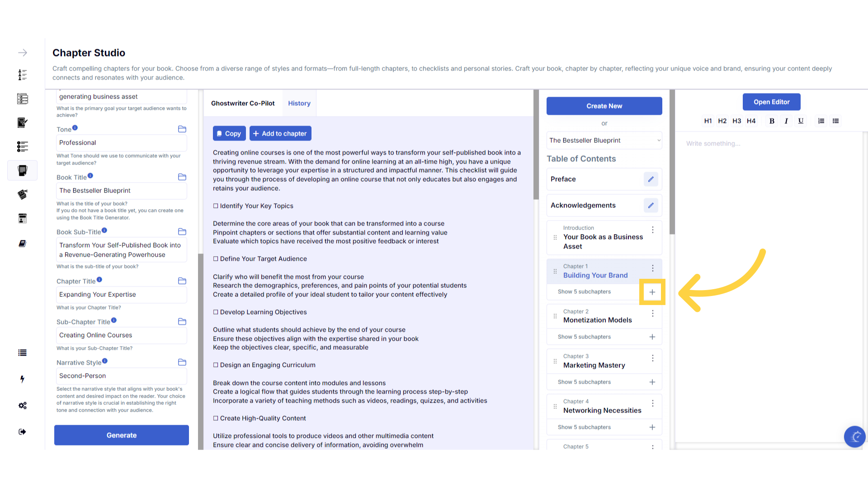Expand the left sidebar with arrow icon
The image size is (868, 488).
click(x=23, y=53)
